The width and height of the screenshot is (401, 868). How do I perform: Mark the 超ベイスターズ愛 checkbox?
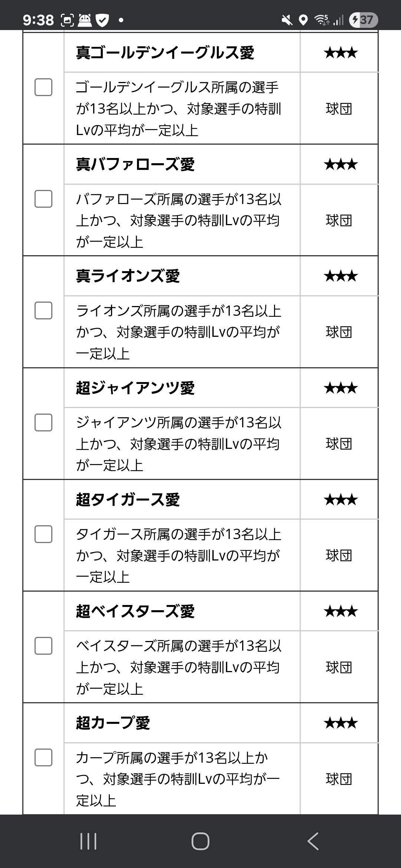tap(43, 646)
